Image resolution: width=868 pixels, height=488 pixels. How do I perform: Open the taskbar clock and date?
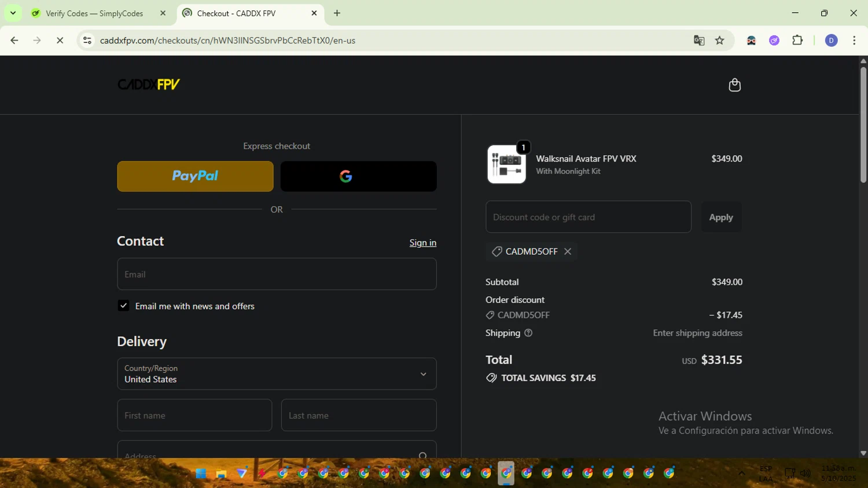coord(838,474)
